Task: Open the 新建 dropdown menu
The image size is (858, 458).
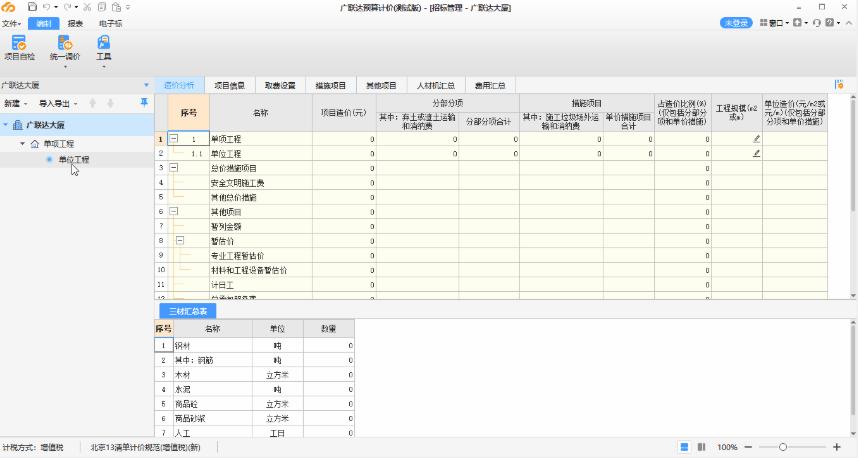Action: click(x=14, y=103)
